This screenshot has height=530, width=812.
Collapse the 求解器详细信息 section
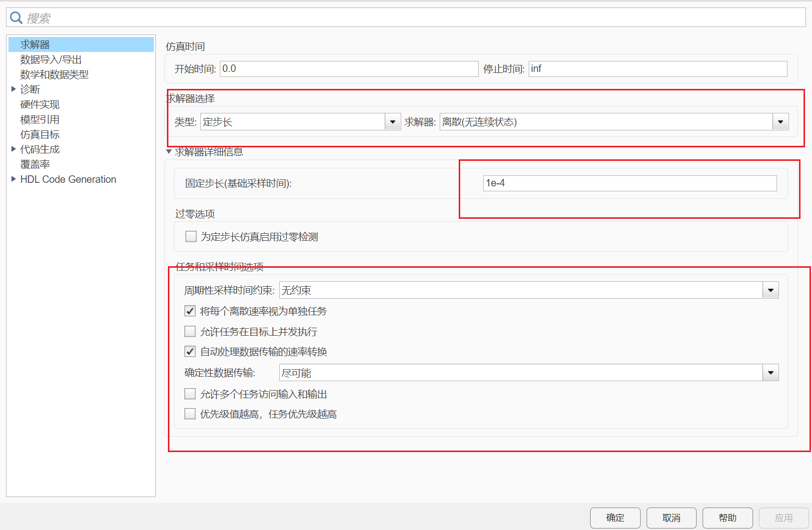169,152
